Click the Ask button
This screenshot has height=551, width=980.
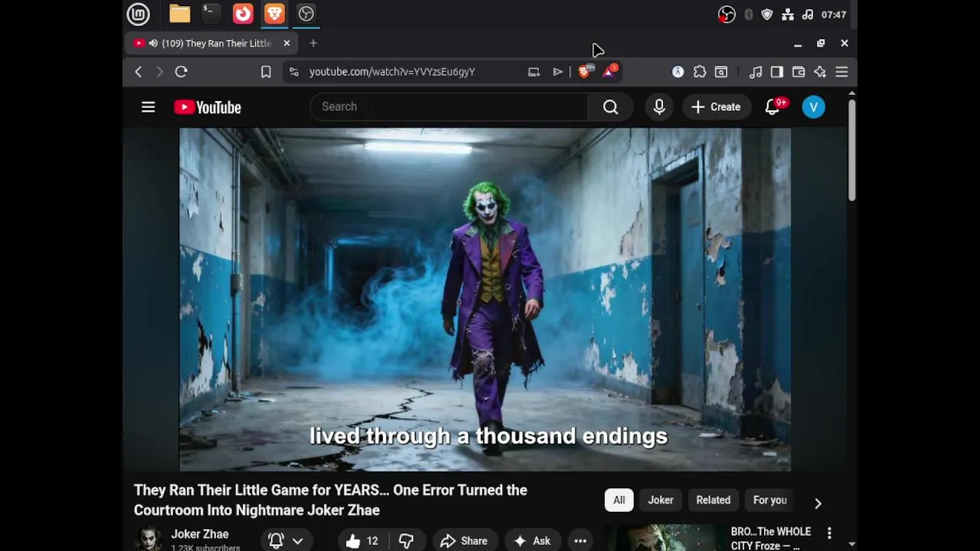tap(532, 541)
